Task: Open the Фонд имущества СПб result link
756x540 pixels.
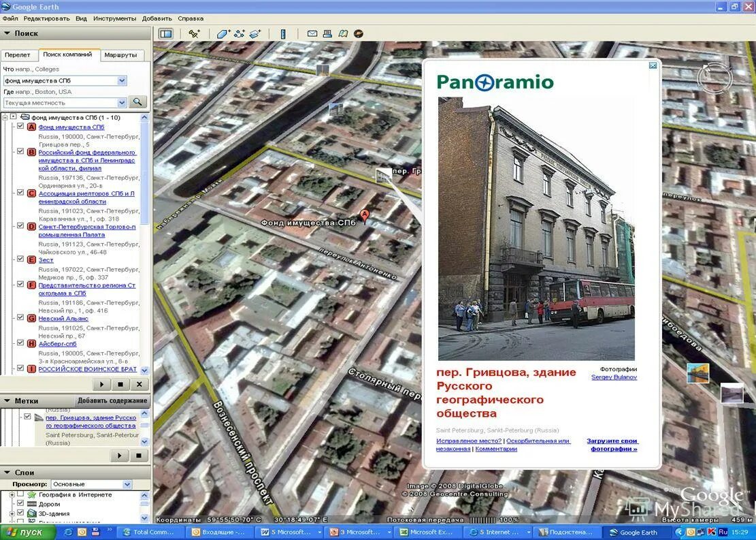Action: pos(71,127)
